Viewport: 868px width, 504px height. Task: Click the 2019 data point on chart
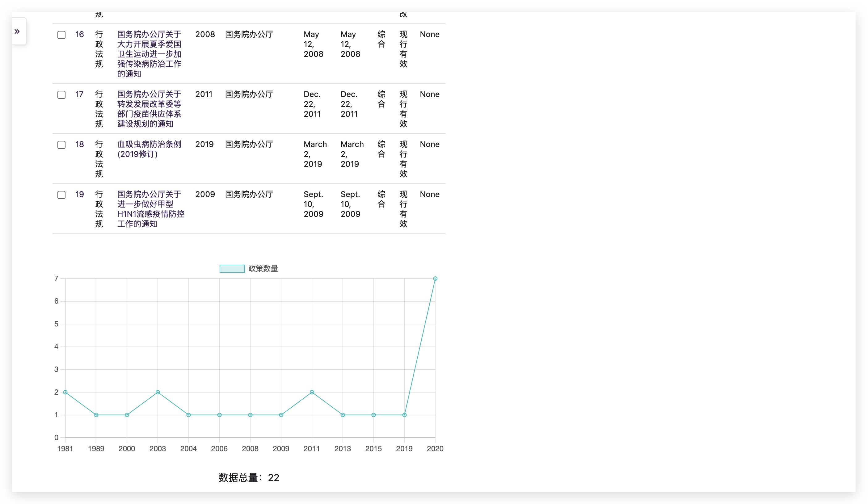pyautogui.click(x=404, y=415)
